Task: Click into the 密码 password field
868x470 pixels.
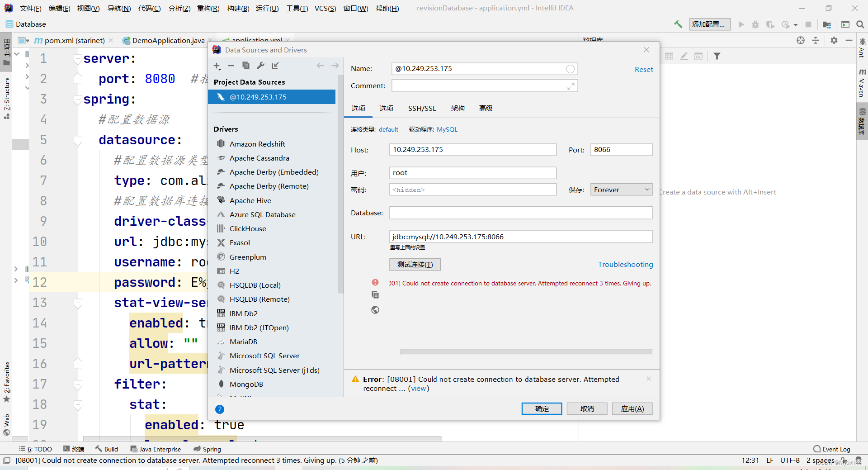Action: pos(472,190)
